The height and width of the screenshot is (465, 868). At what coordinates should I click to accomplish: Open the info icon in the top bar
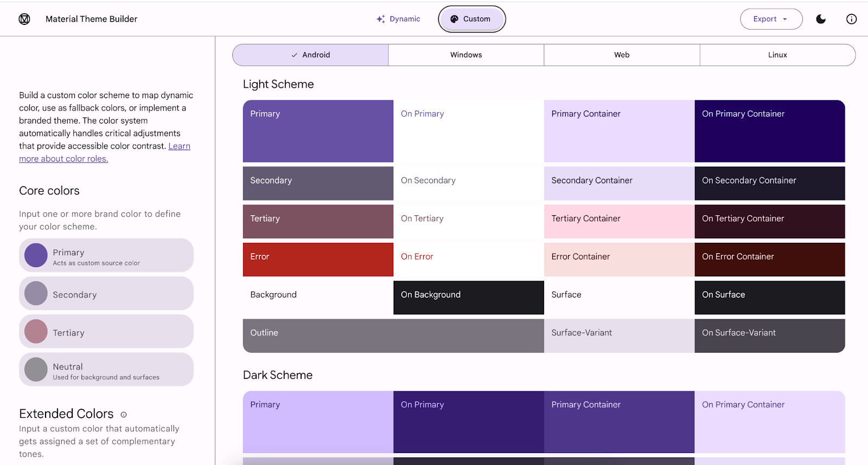pyautogui.click(x=851, y=19)
